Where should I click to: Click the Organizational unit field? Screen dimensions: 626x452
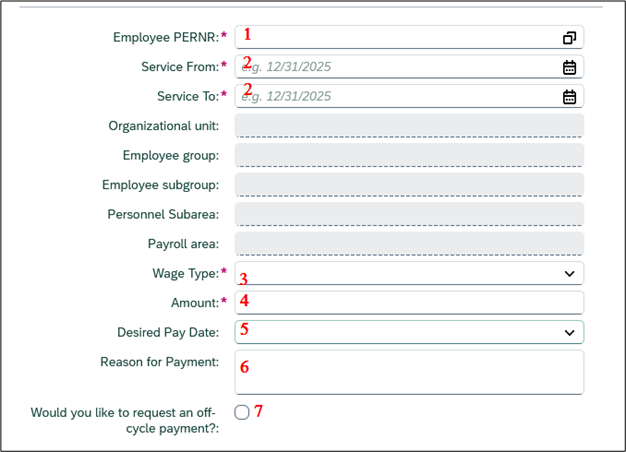408,126
